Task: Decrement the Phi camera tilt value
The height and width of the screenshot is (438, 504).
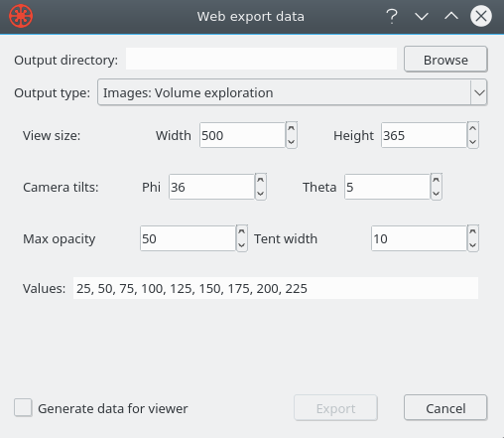Action: (261, 194)
